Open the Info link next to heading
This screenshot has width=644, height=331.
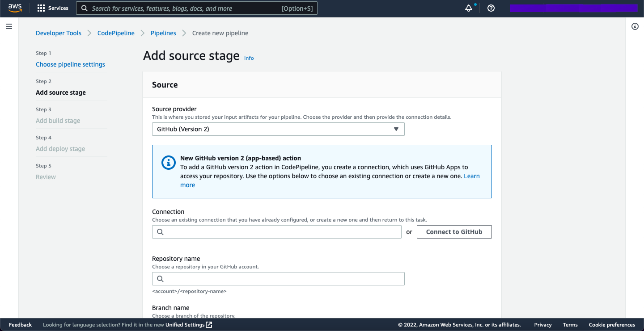tap(249, 58)
